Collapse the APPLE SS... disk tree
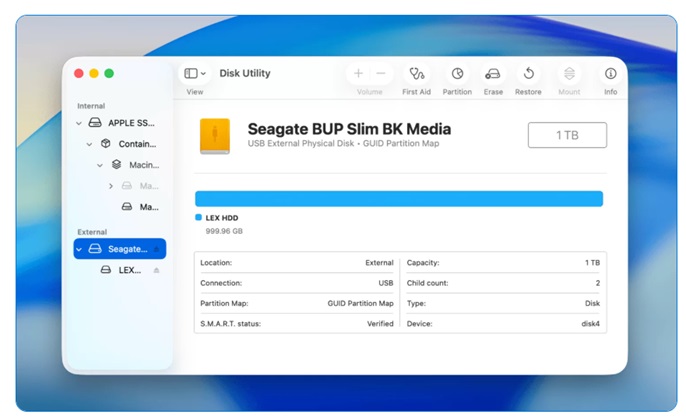Image resolution: width=686 pixels, height=418 pixels. [x=79, y=123]
